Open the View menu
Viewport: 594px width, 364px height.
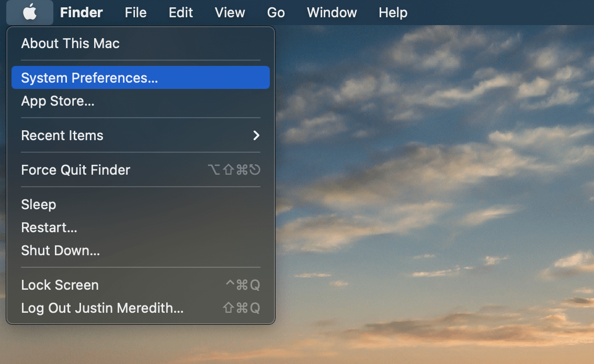(x=230, y=12)
